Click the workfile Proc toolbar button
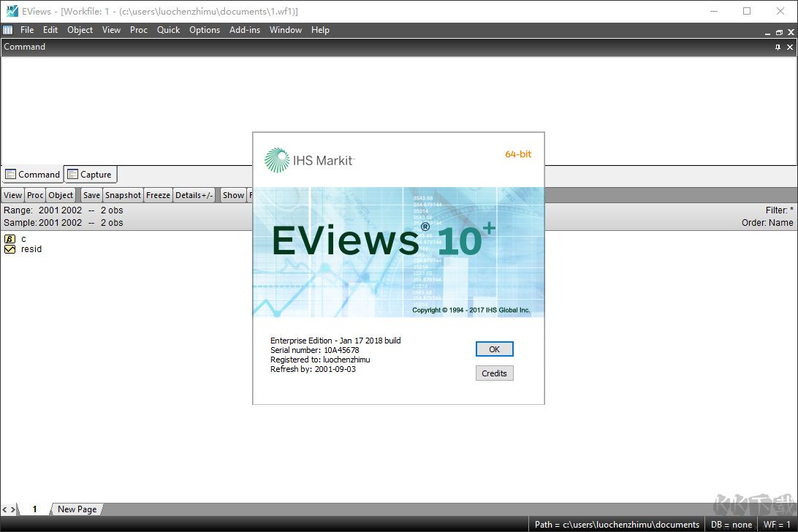Screen dimensions: 798x532 pyautogui.click(x=35, y=195)
